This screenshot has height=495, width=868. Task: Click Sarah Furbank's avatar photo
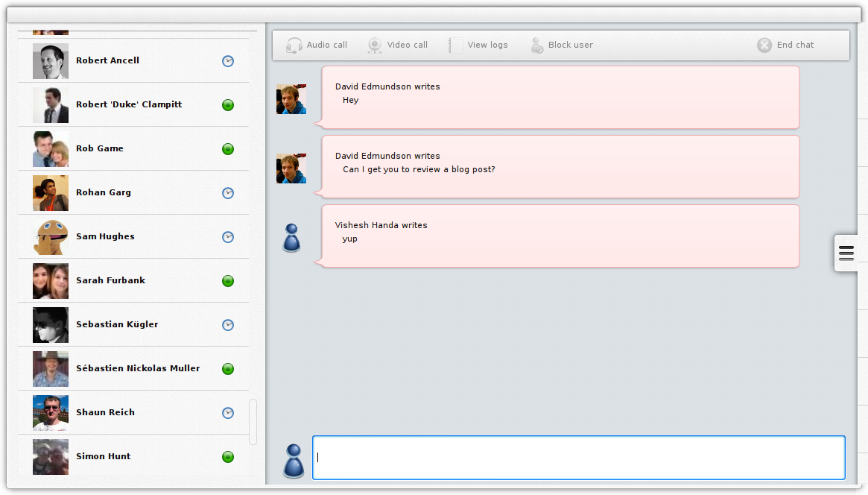(x=51, y=281)
